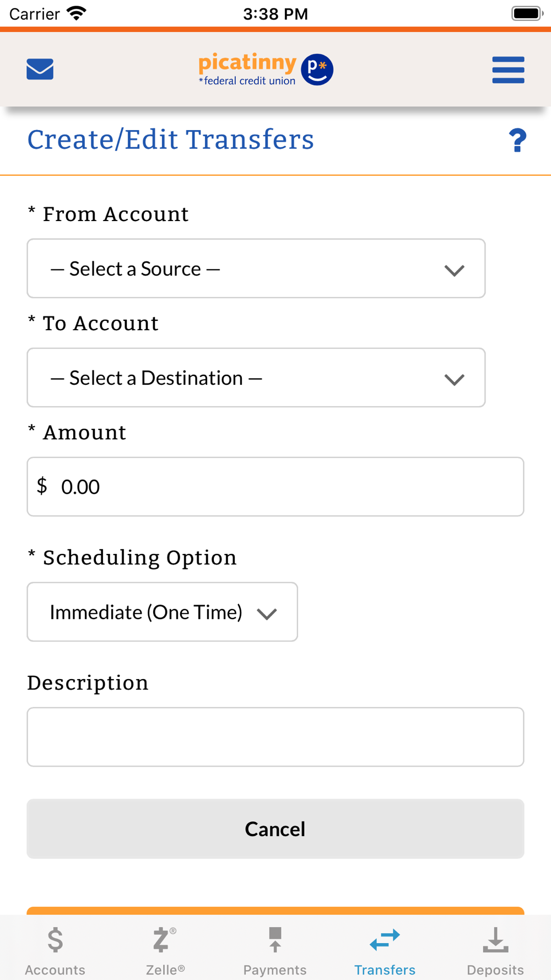Tap the Deposits download icon
Screen dimensions: 551x980
[495, 940]
